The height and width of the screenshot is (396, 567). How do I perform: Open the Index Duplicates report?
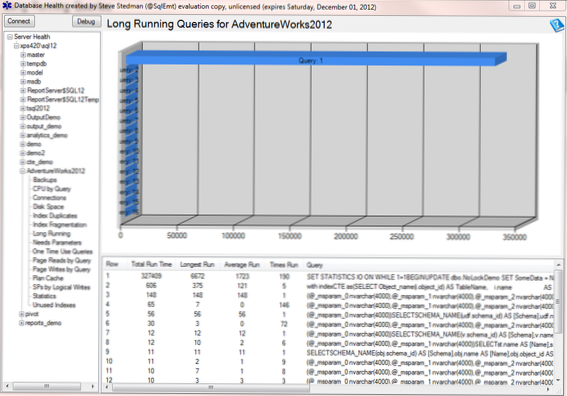(x=55, y=216)
